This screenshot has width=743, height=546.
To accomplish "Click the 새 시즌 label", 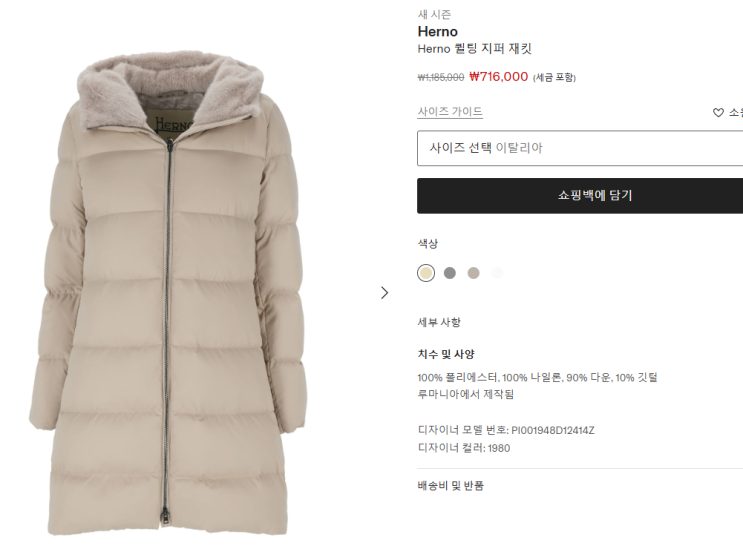I will 434,15.
